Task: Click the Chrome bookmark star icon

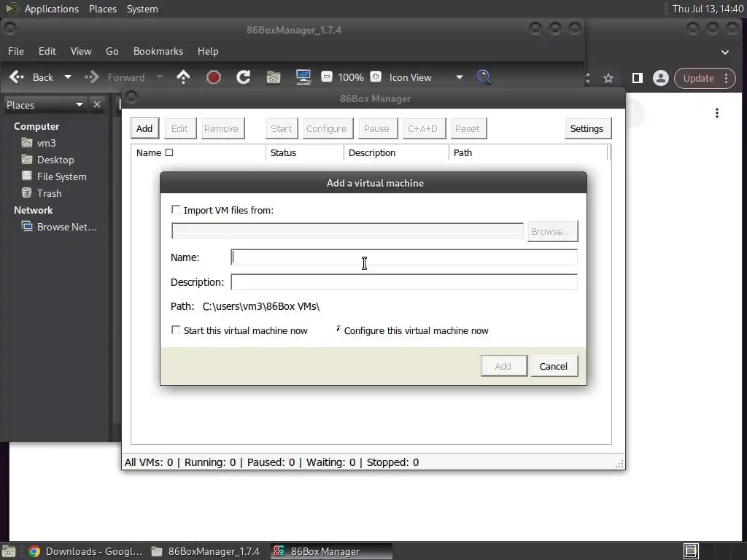Action: (608, 78)
